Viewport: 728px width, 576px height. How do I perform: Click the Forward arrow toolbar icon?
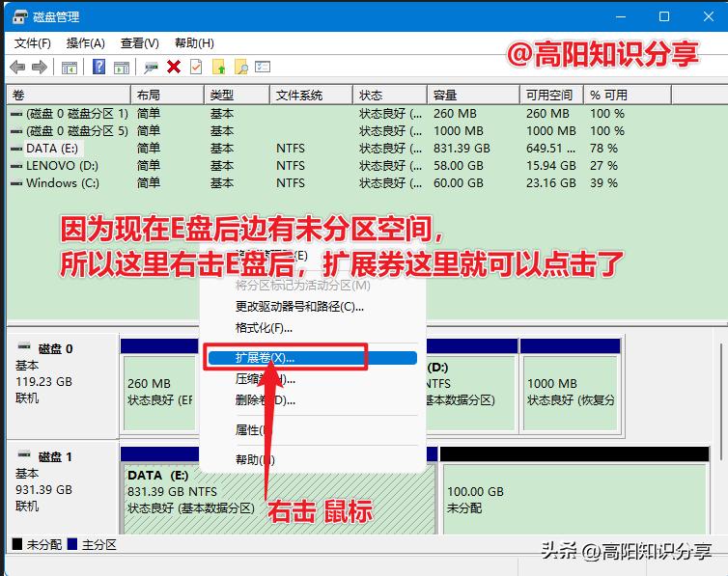point(40,68)
